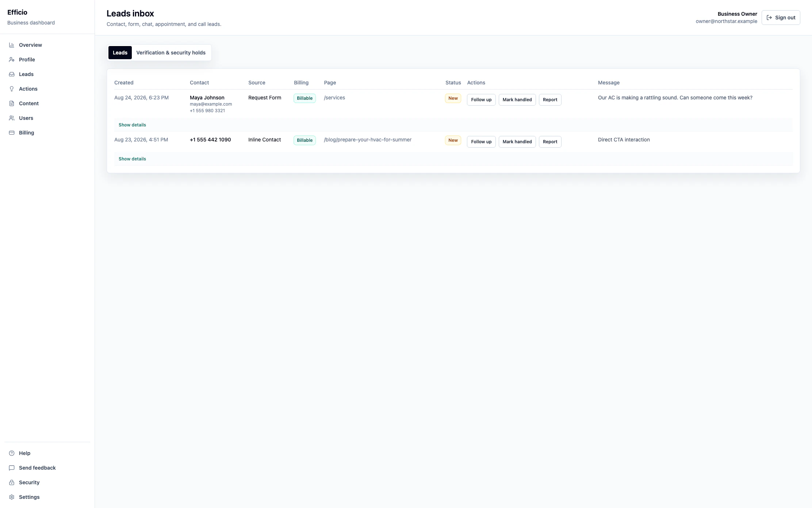Click the Settings gear icon
This screenshot has height=508, width=812.
coord(12,497)
